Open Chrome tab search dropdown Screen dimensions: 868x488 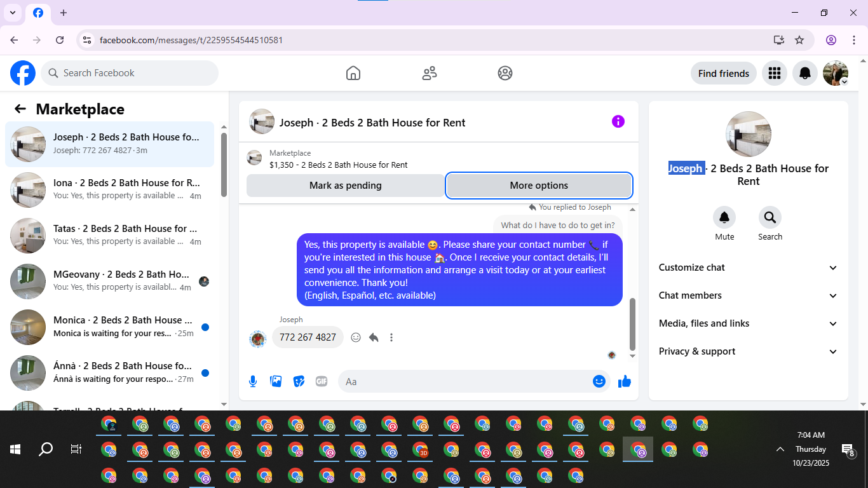(12, 13)
